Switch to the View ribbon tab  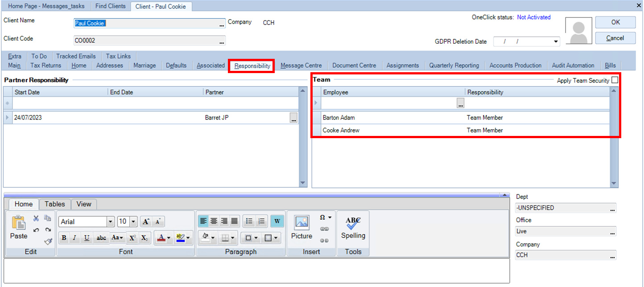[84, 204]
